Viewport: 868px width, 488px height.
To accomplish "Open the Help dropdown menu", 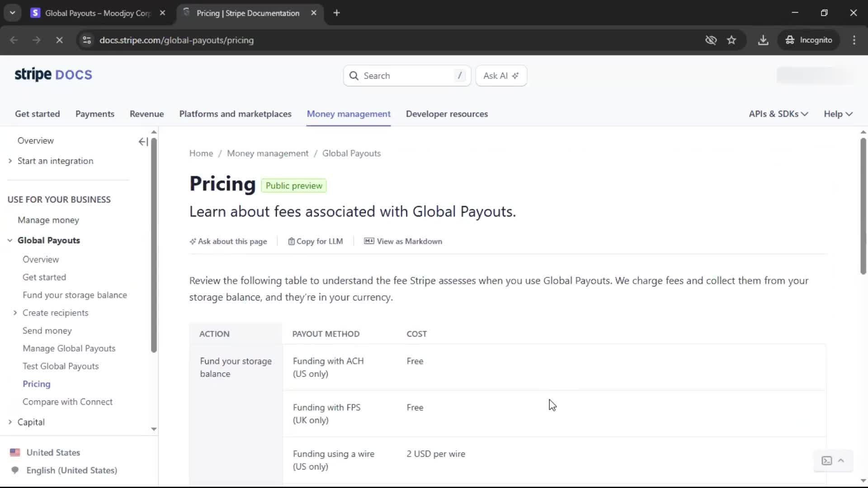I will pos(838,114).
